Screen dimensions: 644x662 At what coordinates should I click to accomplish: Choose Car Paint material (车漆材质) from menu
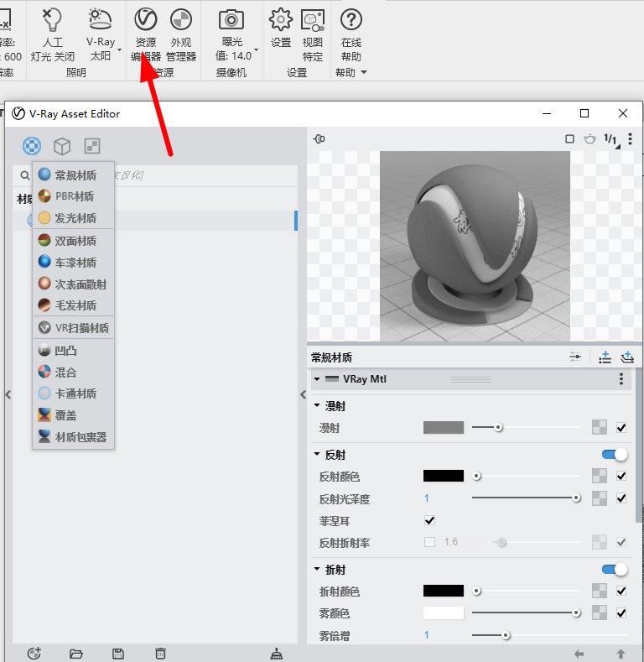click(74, 262)
